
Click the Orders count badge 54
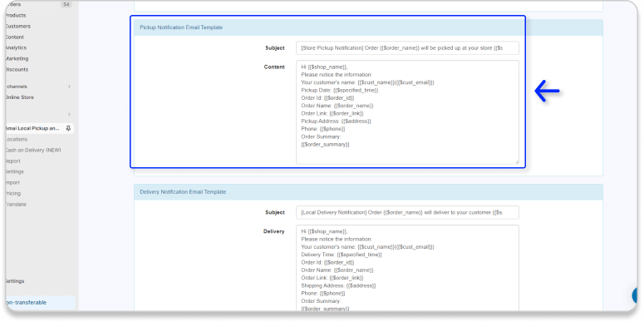coord(66,4)
